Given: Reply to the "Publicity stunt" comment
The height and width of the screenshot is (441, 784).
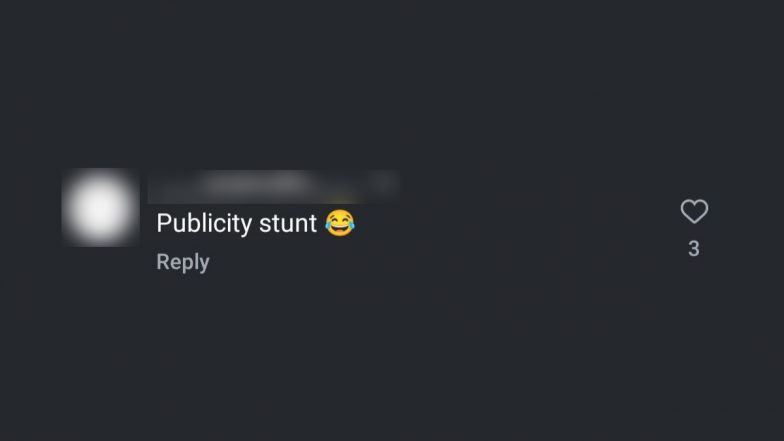Looking at the screenshot, I should [182, 262].
